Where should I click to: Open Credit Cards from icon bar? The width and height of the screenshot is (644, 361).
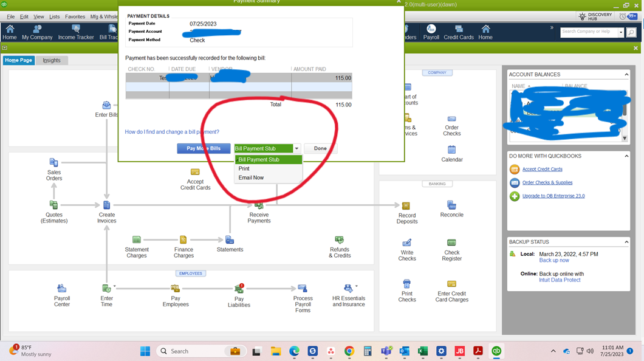tap(458, 32)
